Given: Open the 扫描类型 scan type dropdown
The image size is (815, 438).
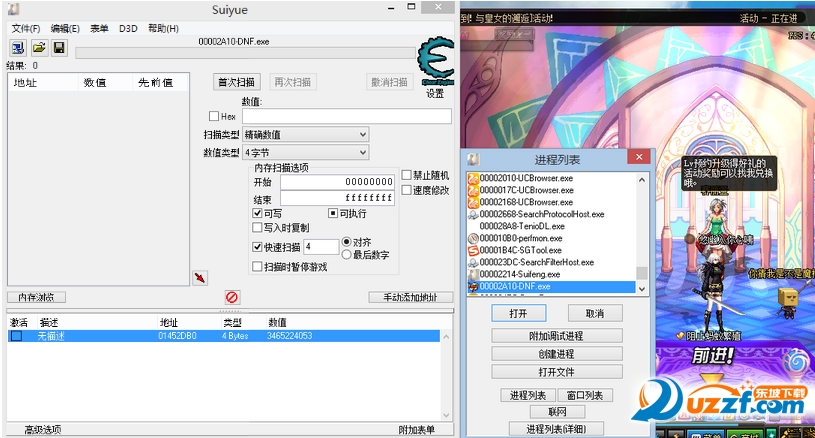Looking at the screenshot, I should (x=306, y=135).
